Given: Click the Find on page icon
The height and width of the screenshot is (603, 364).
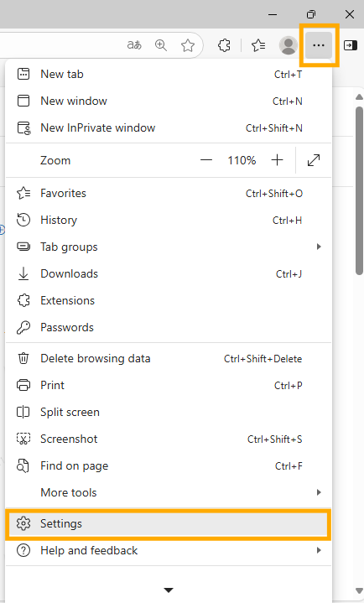Looking at the screenshot, I should pyautogui.click(x=23, y=465).
